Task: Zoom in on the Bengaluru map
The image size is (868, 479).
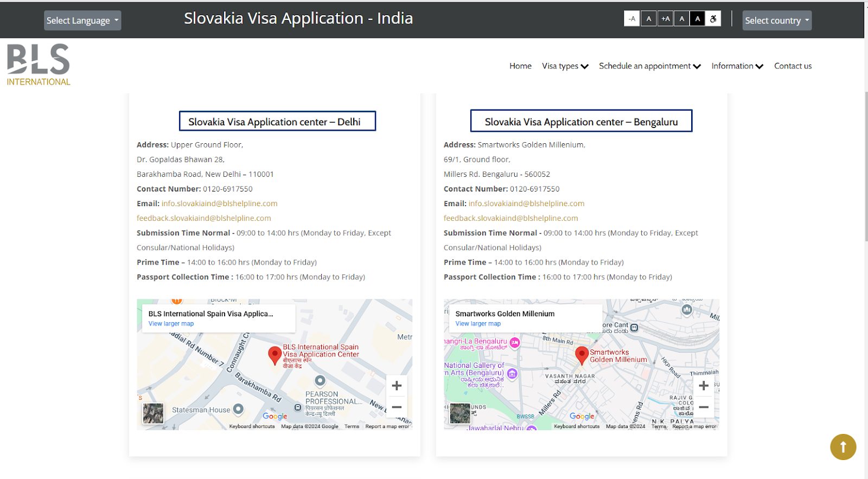Action: (x=704, y=386)
